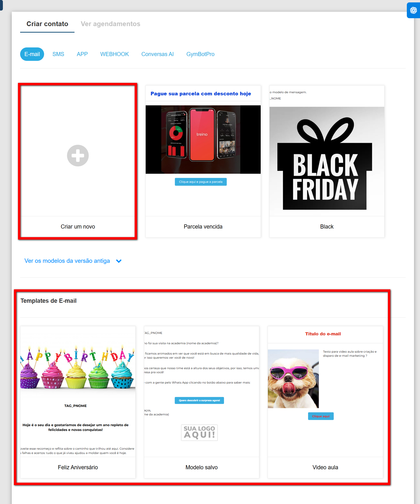420x504 pixels.
Task: Select the Video aula dog template
Action: (325, 391)
